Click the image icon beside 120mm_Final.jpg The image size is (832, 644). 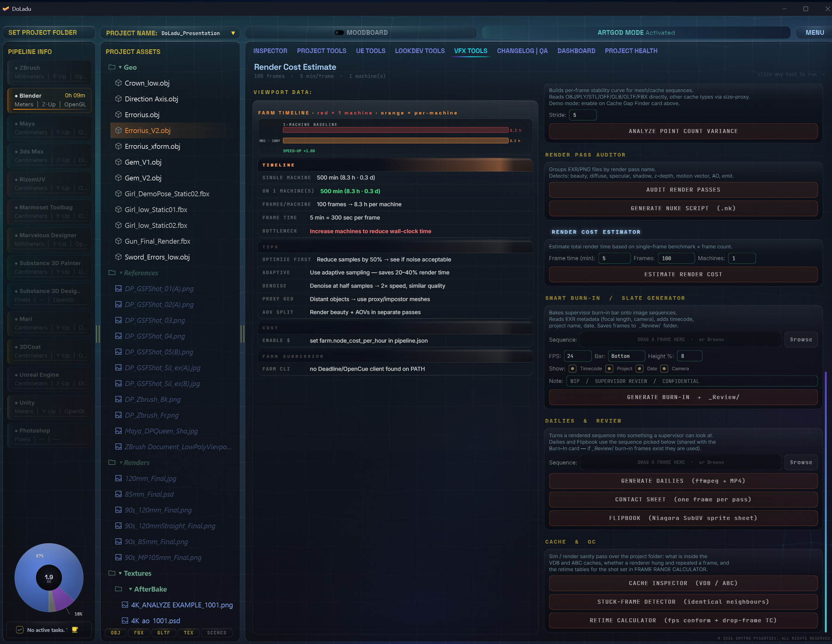tap(118, 478)
